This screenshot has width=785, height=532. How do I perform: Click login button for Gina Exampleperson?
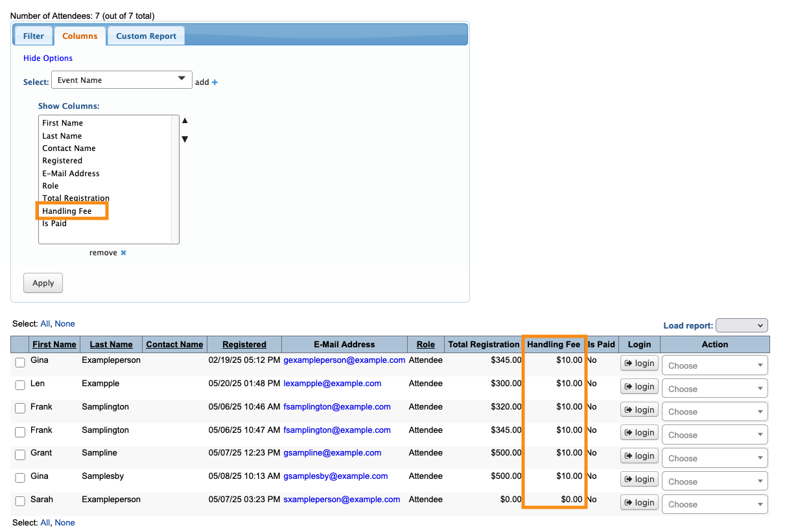pos(639,364)
